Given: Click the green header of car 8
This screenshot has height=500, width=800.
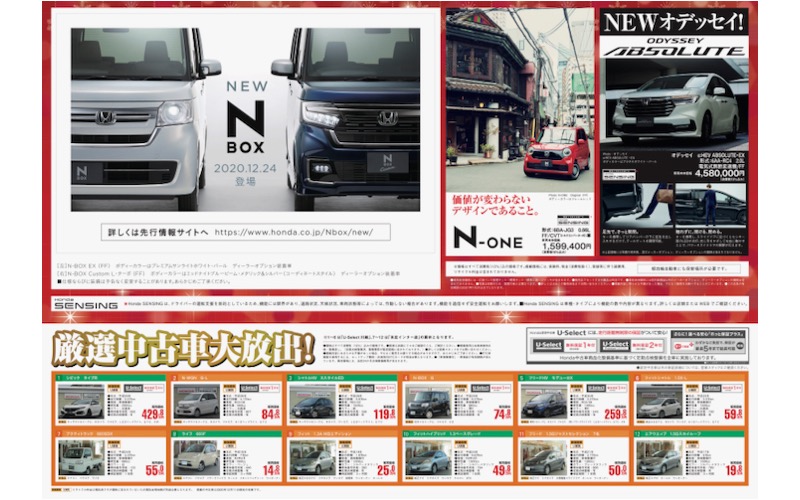Looking at the screenshot, I should 226,434.
